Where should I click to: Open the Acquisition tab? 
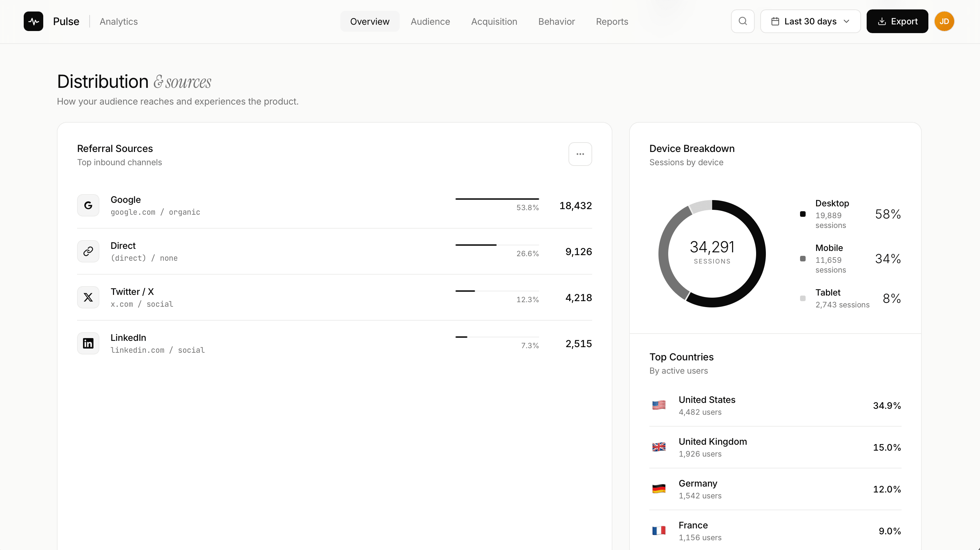[x=494, y=21]
